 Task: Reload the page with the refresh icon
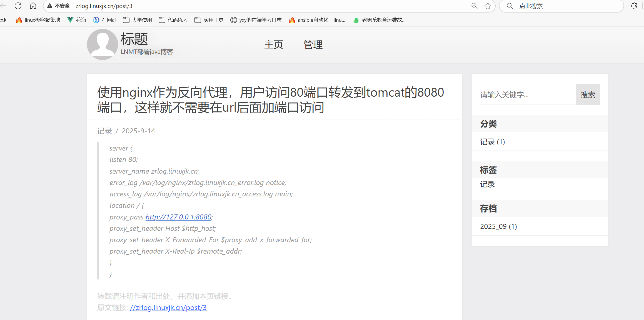[18, 6]
